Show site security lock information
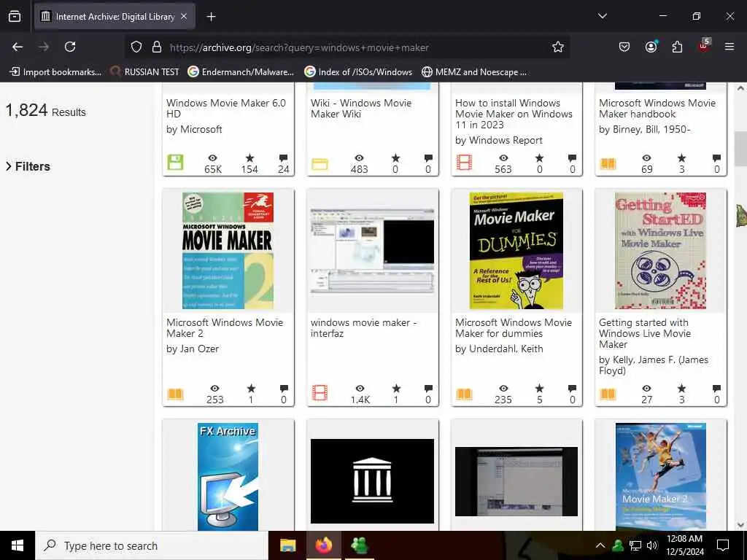 pyautogui.click(x=157, y=47)
